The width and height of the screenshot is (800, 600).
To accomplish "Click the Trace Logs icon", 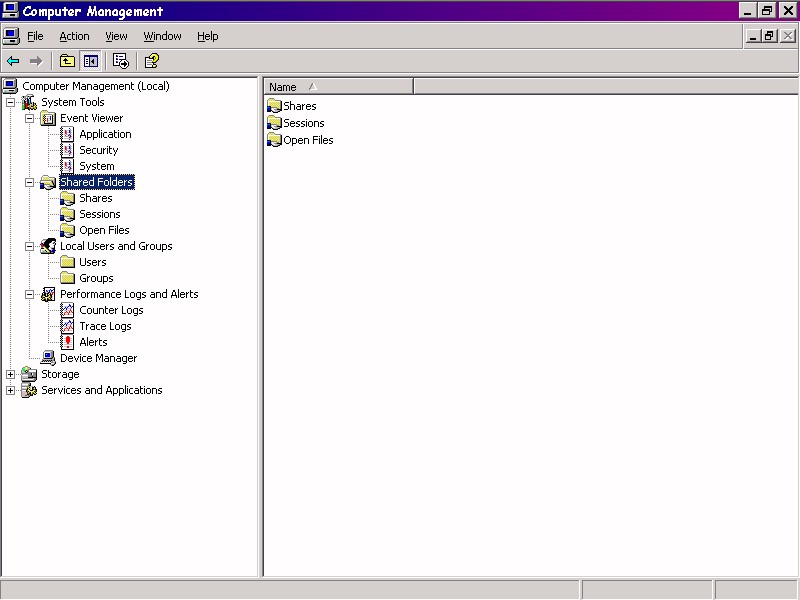I will point(67,326).
